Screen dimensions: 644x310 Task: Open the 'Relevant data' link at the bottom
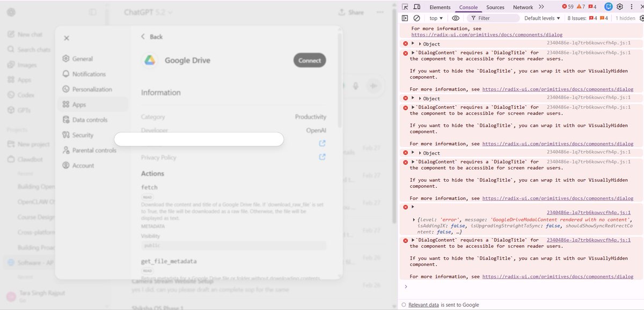tap(423, 305)
